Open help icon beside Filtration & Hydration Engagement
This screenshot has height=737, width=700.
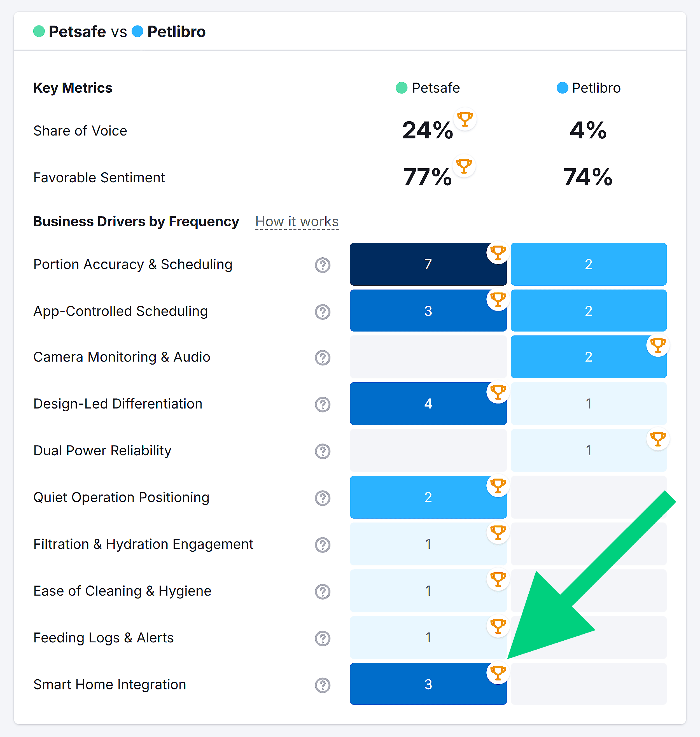pos(322,545)
